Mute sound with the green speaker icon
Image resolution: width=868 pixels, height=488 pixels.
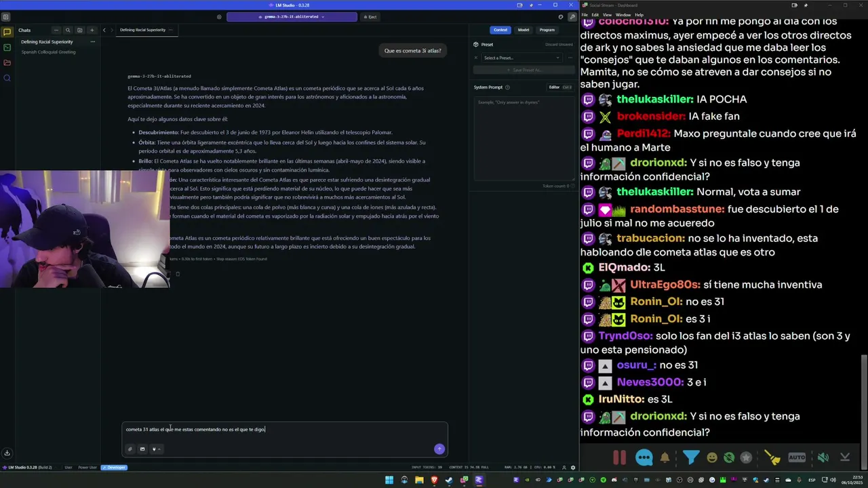pos(823,457)
